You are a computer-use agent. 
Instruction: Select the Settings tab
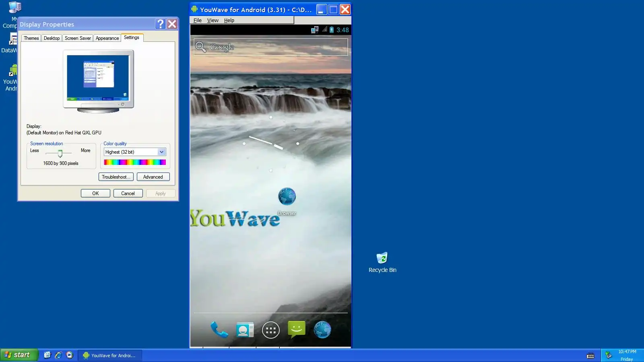132,37
